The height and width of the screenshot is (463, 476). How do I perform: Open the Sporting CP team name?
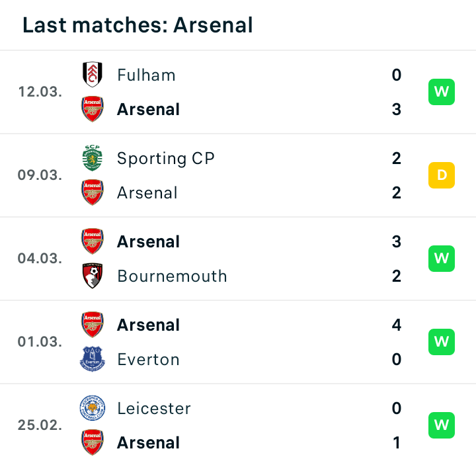pos(166,158)
